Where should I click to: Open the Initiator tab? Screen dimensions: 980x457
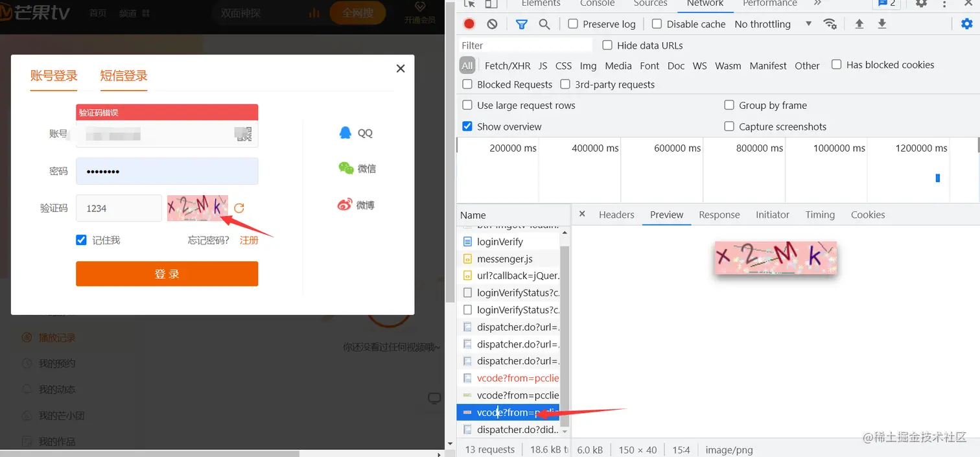coord(773,215)
